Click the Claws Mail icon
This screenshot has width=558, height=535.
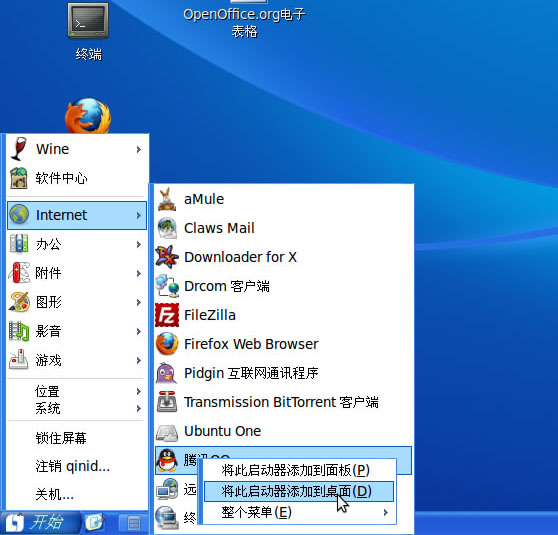point(167,228)
